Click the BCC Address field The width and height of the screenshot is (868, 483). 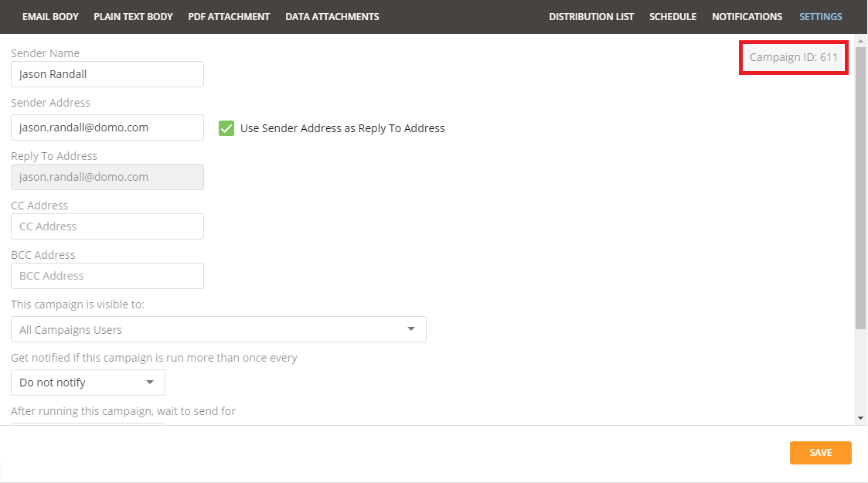(107, 276)
